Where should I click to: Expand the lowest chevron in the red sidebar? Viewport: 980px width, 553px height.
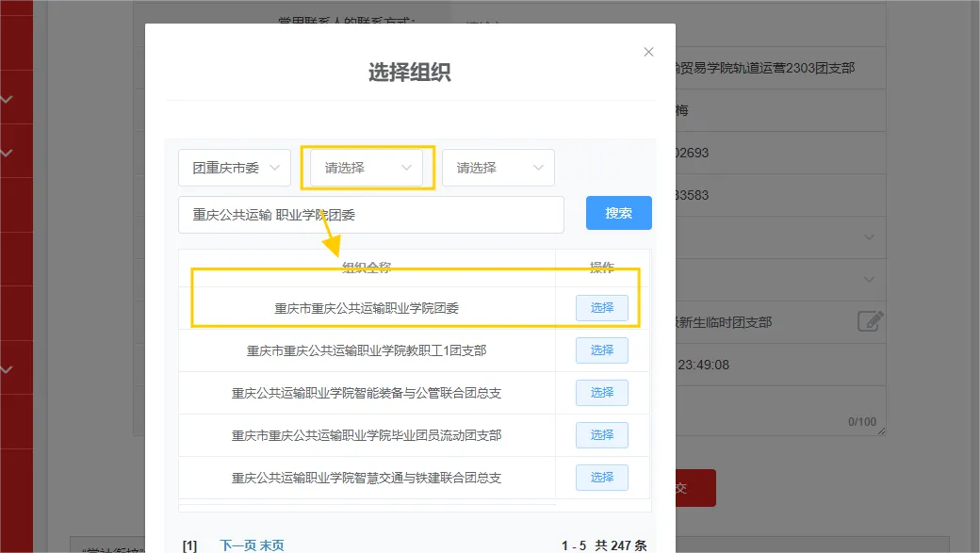coord(7,370)
